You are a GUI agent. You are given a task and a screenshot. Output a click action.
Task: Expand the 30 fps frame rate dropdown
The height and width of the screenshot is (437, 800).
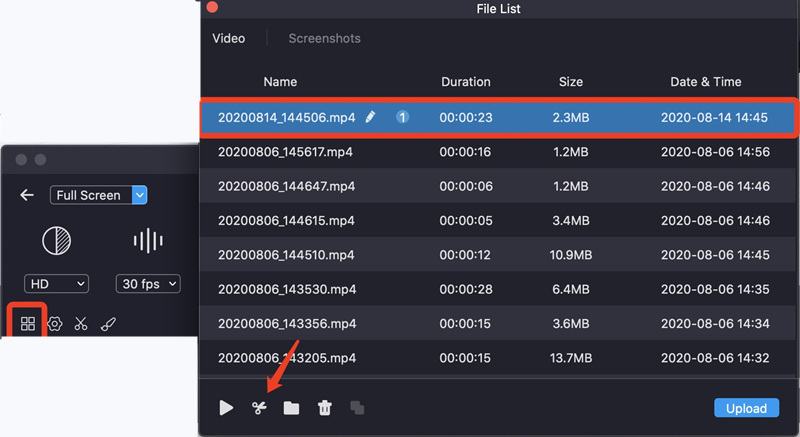point(148,284)
